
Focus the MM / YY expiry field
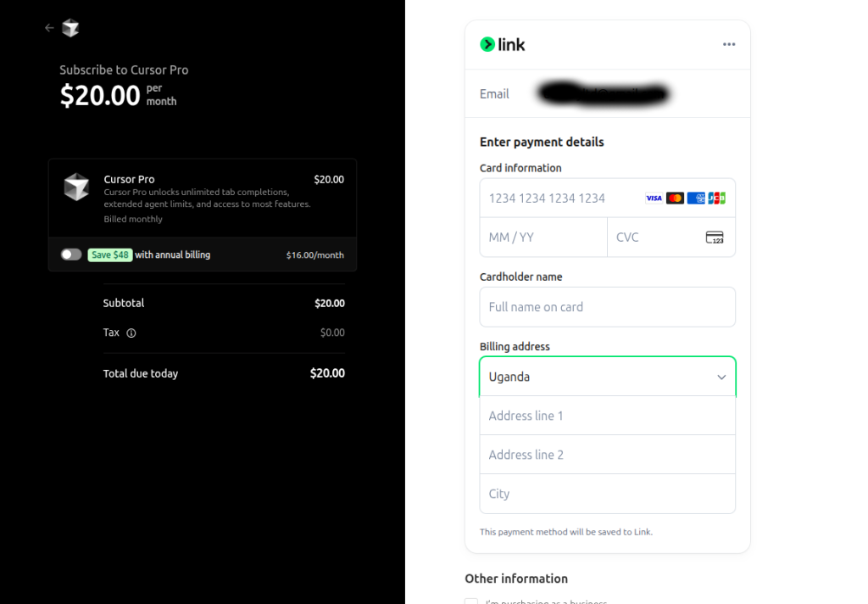[543, 238]
